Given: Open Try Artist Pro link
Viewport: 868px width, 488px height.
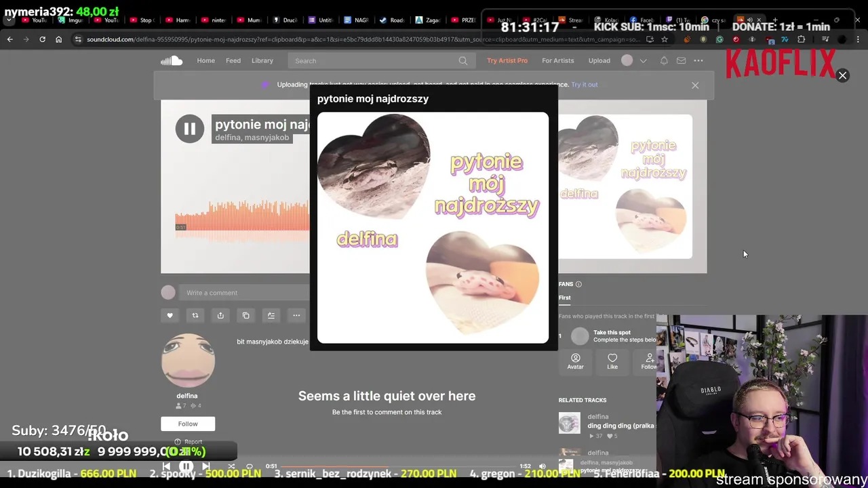Looking at the screenshot, I should point(507,61).
